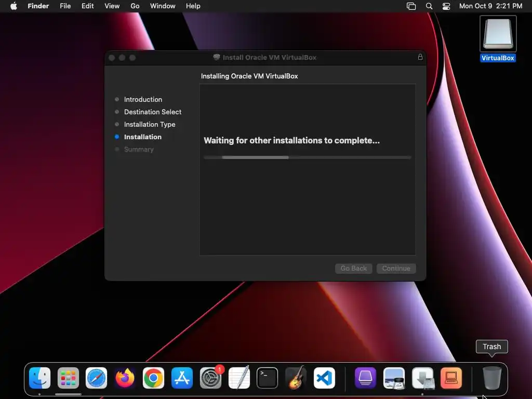The height and width of the screenshot is (399, 532).
Task: Open Spotlight search in menu bar
Action: (x=429, y=6)
